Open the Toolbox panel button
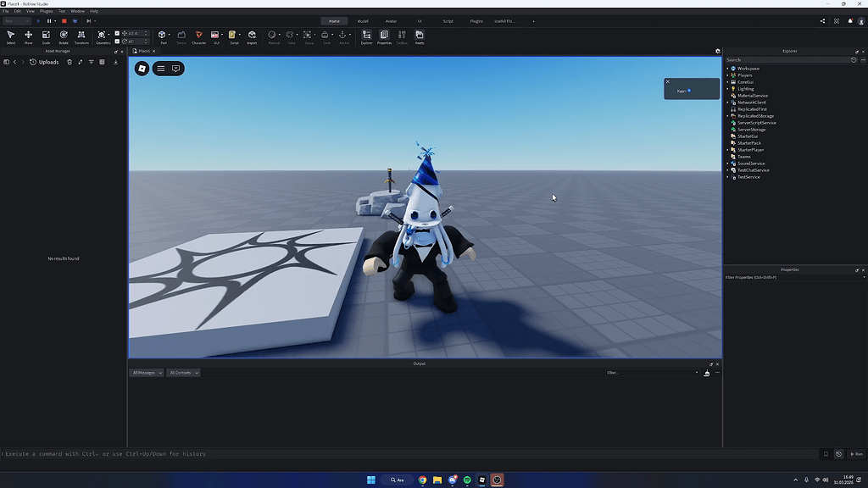 (x=402, y=36)
